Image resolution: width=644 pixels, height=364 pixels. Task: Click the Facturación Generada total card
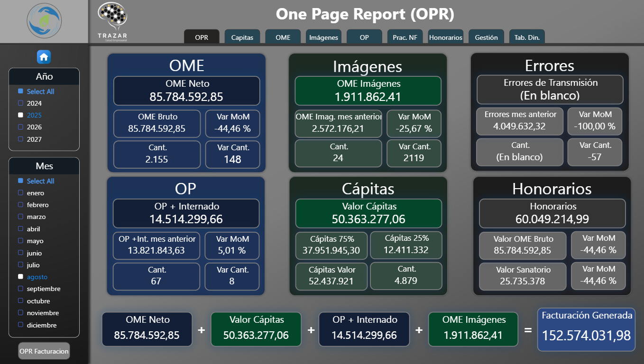pos(586,329)
